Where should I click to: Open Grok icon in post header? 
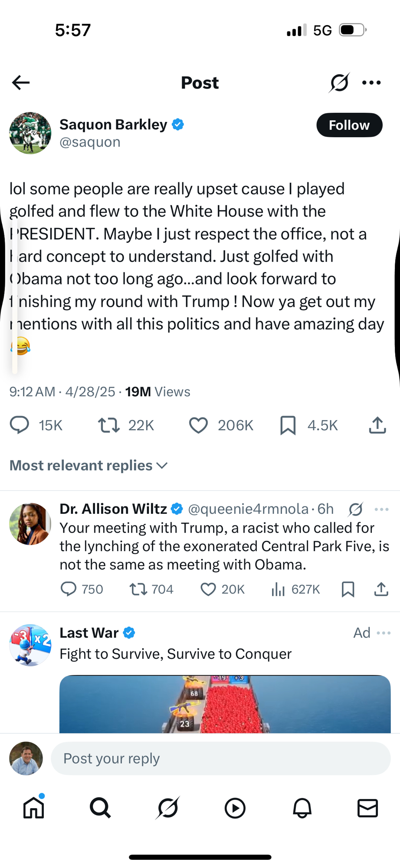[x=339, y=82]
